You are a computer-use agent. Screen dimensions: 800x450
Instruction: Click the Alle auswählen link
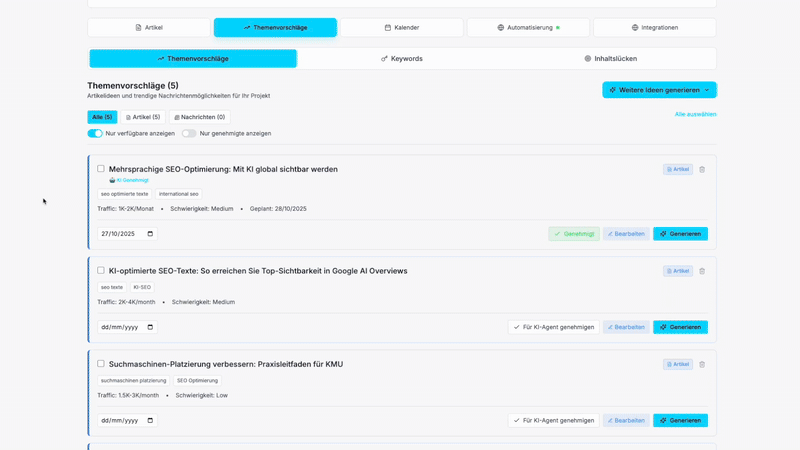click(x=695, y=114)
